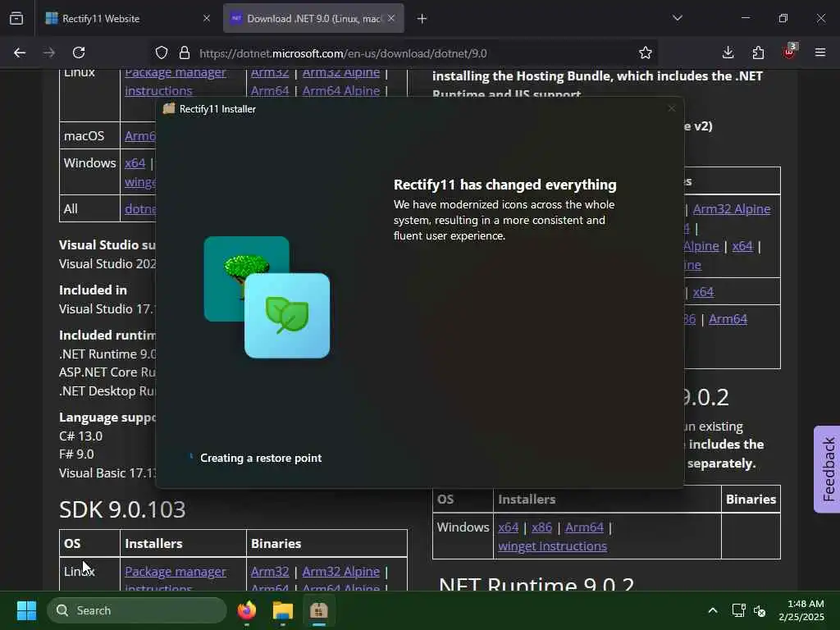Open the Windows Start button

coord(26,610)
